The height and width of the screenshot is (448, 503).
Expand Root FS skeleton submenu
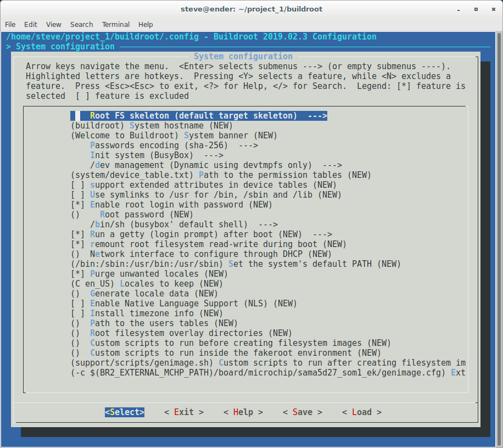point(199,116)
